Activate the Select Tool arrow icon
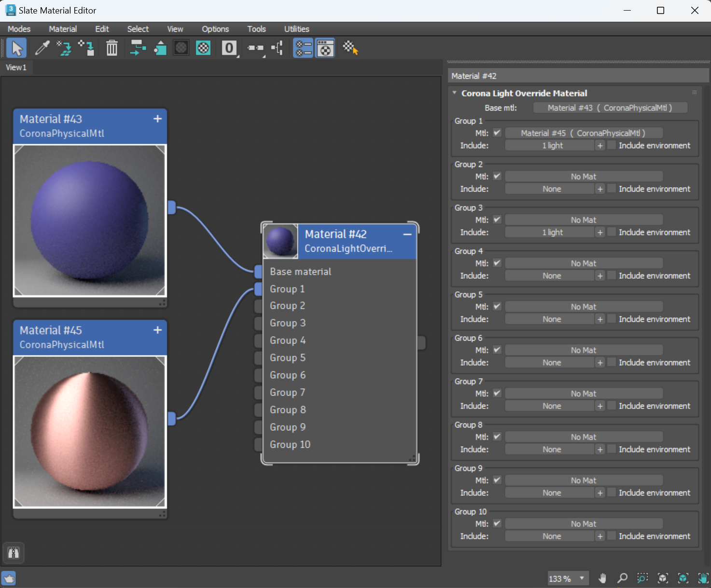This screenshot has width=711, height=588. pos(16,48)
